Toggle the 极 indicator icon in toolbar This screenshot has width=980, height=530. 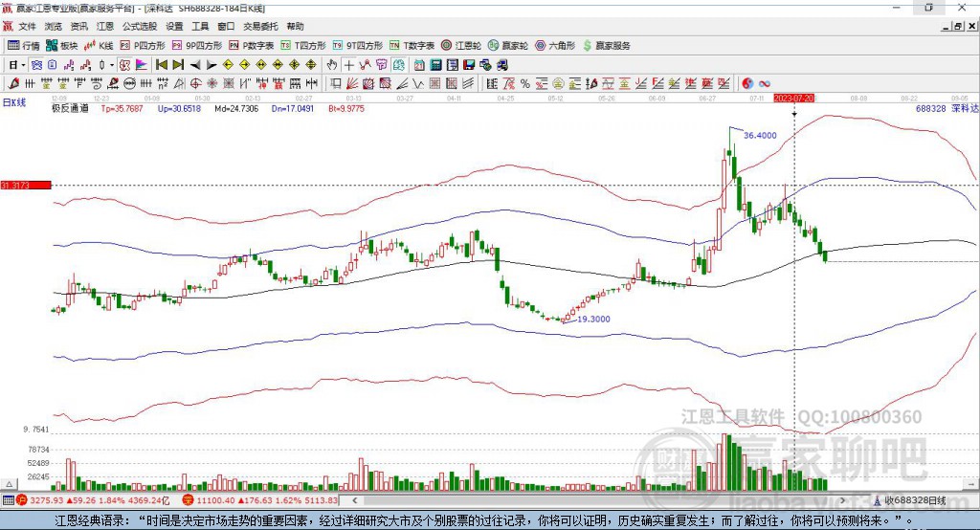click(x=124, y=65)
